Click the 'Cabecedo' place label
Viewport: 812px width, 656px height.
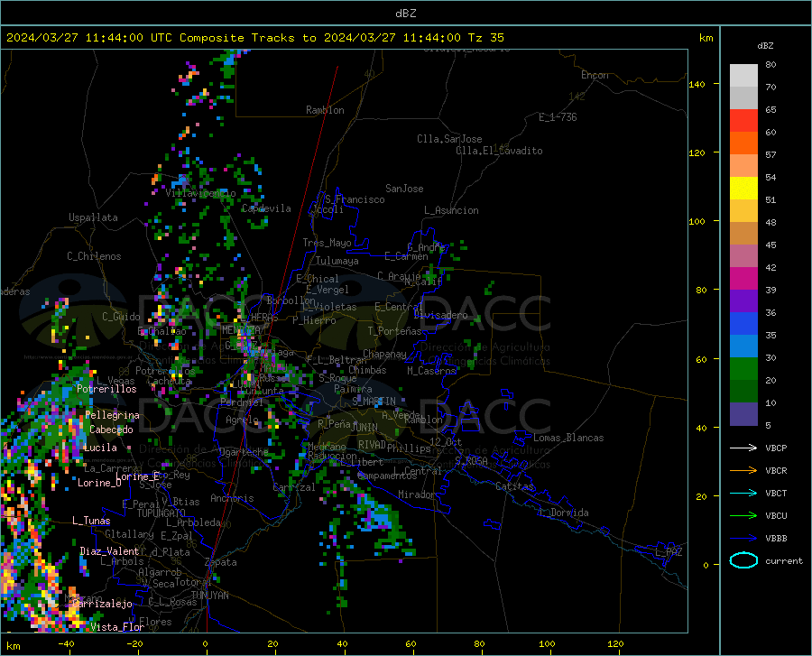(x=111, y=430)
